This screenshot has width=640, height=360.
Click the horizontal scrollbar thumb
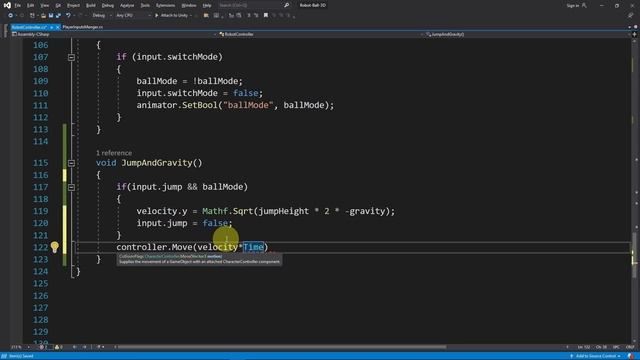pyautogui.click(x=282, y=347)
